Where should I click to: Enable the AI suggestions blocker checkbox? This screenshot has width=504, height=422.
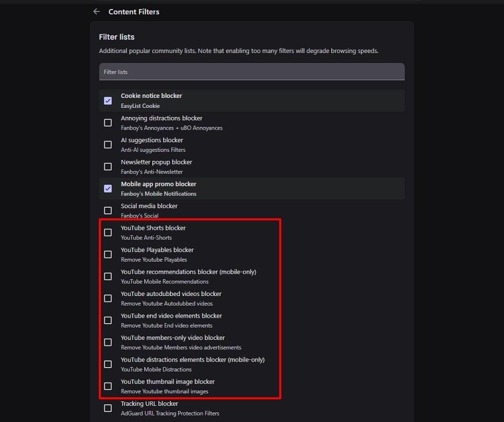coord(108,145)
